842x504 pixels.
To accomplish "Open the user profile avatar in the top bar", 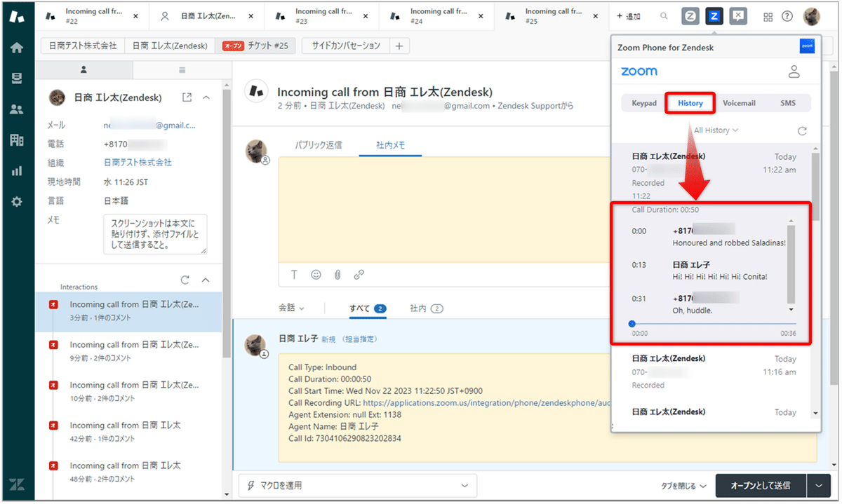I will 812,16.
